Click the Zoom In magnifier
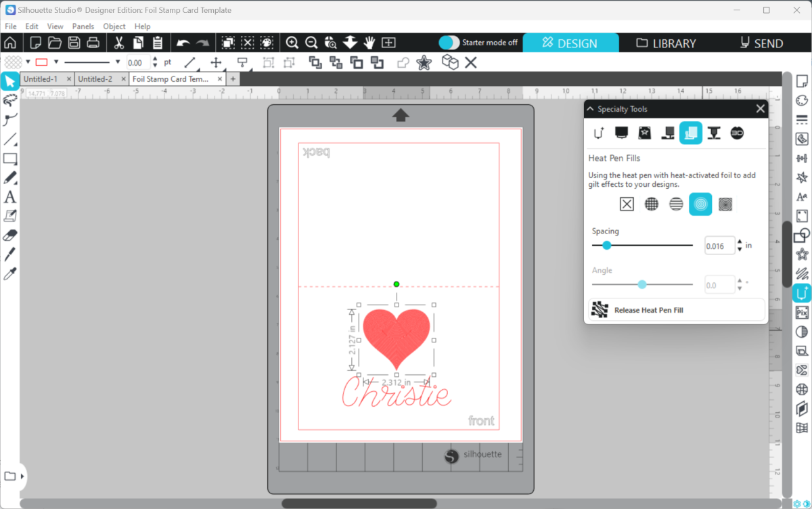The image size is (812, 509). tap(292, 43)
